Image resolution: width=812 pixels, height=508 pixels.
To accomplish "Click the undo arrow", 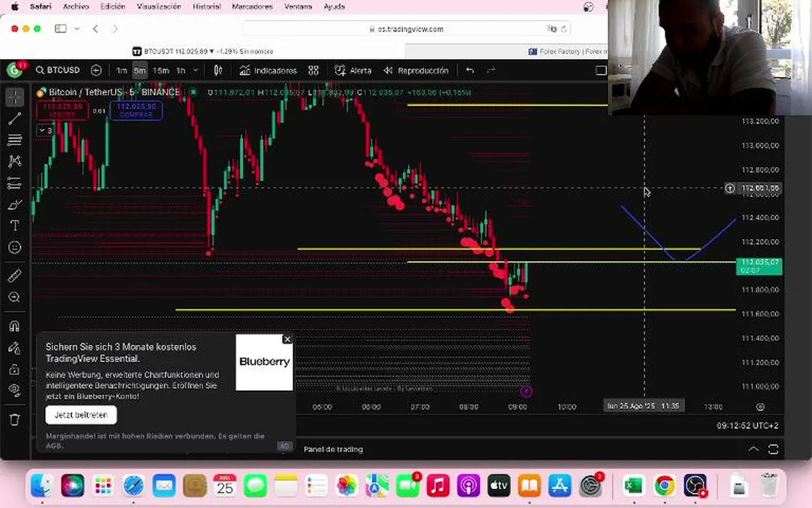I will tap(469, 70).
